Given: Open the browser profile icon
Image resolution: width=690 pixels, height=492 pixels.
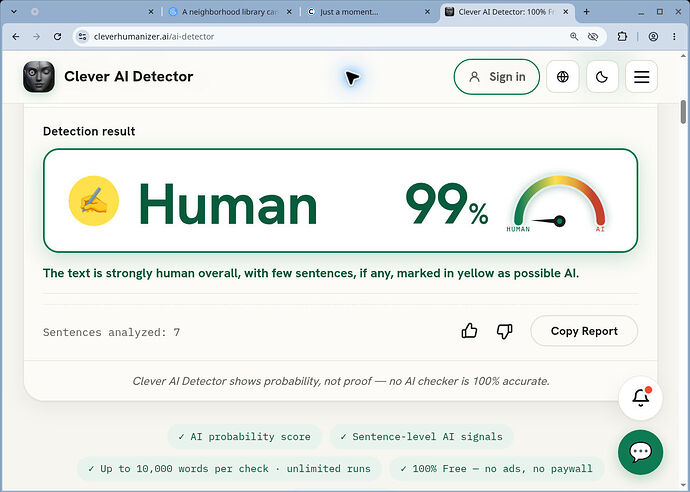Looking at the screenshot, I should pyautogui.click(x=653, y=37).
